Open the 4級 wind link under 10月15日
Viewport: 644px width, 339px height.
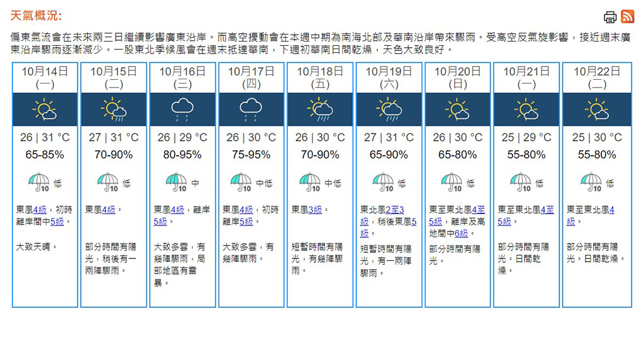108,209
